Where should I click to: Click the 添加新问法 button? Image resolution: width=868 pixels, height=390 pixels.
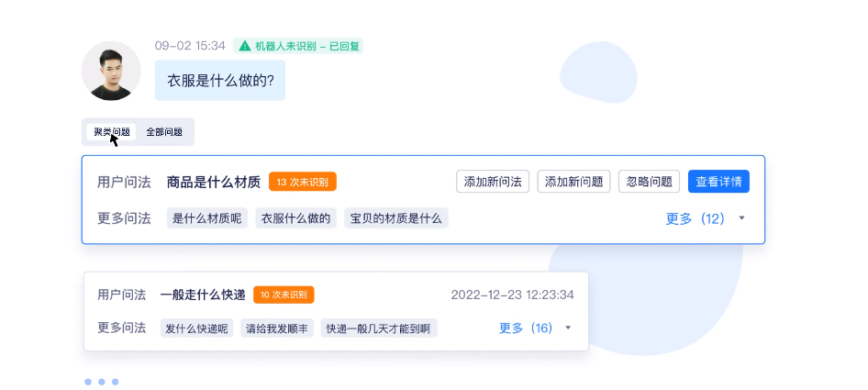493,181
